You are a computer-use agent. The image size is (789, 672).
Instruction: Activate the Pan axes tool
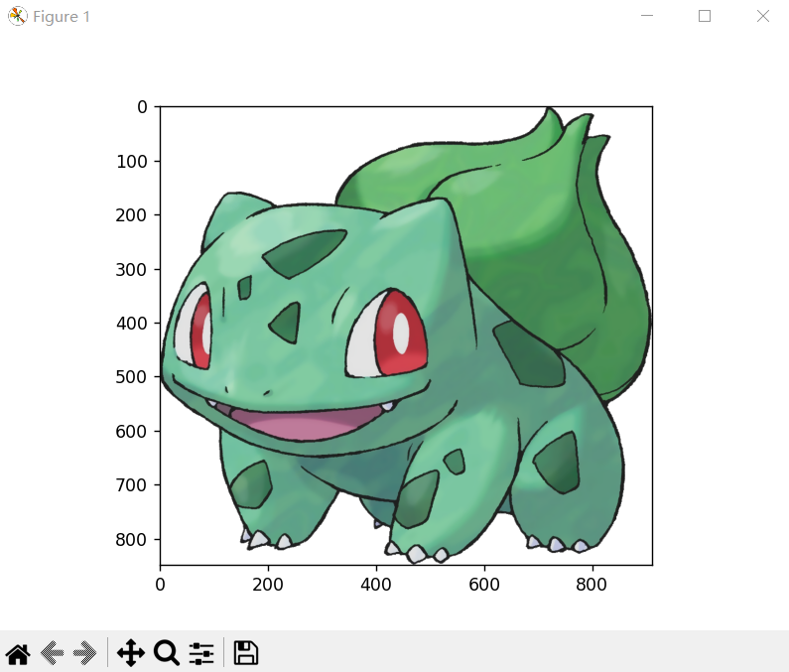click(131, 653)
